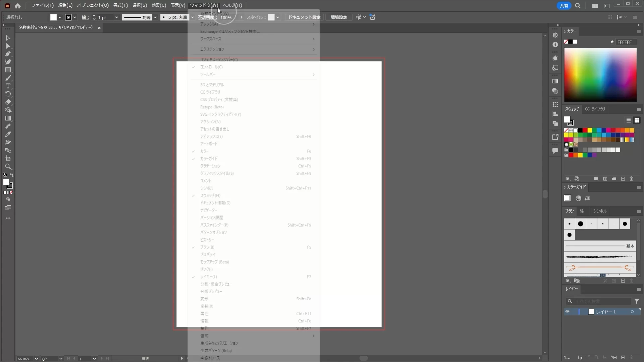
Task: Open the search magnifier in title bar
Action: 578,6
